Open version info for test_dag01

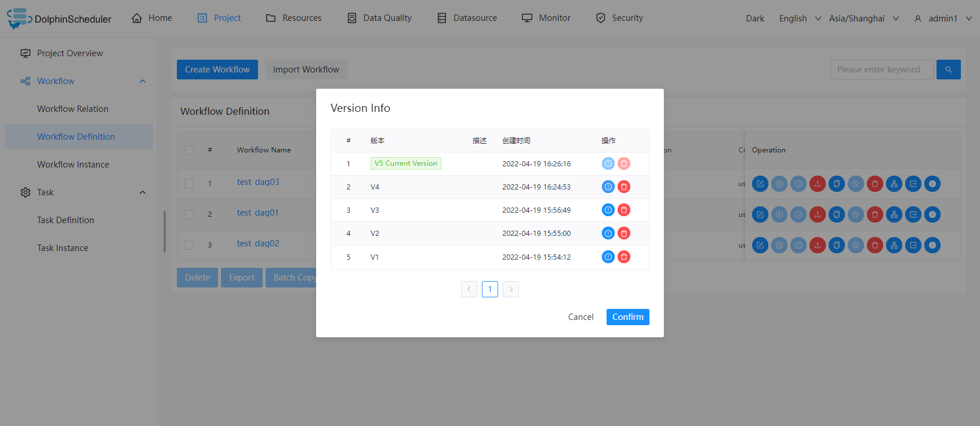tap(932, 214)
